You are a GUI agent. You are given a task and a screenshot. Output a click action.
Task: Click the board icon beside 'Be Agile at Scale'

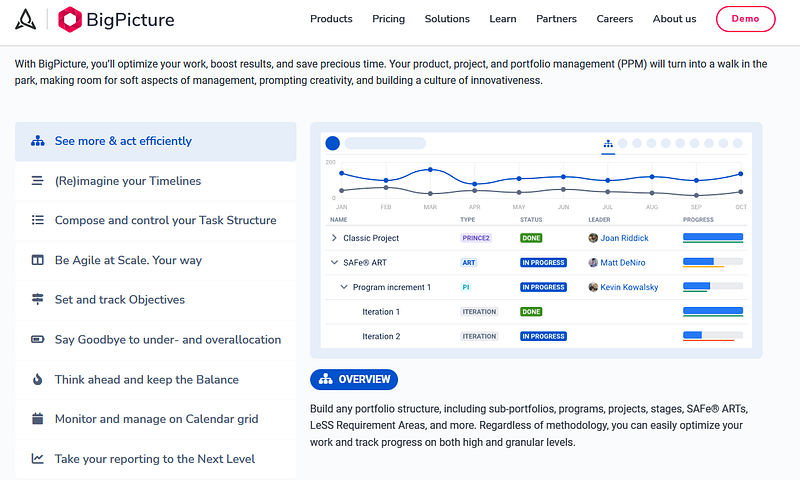coord(38,260)
